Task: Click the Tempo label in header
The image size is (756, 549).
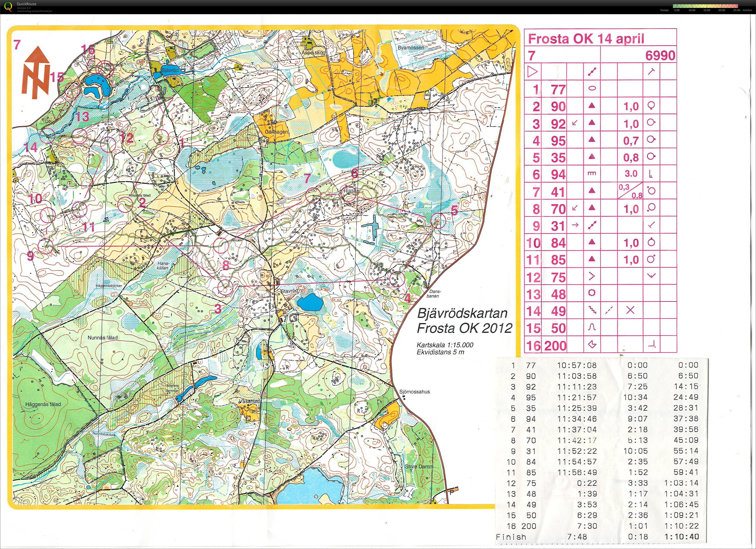Action: (664, 10)
